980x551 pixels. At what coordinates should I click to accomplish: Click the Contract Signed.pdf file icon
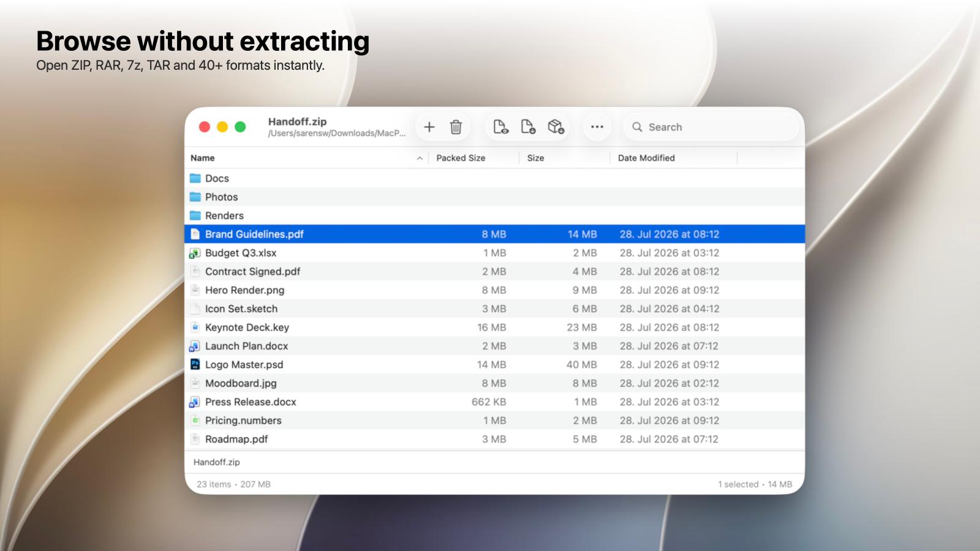pos(195,271)
